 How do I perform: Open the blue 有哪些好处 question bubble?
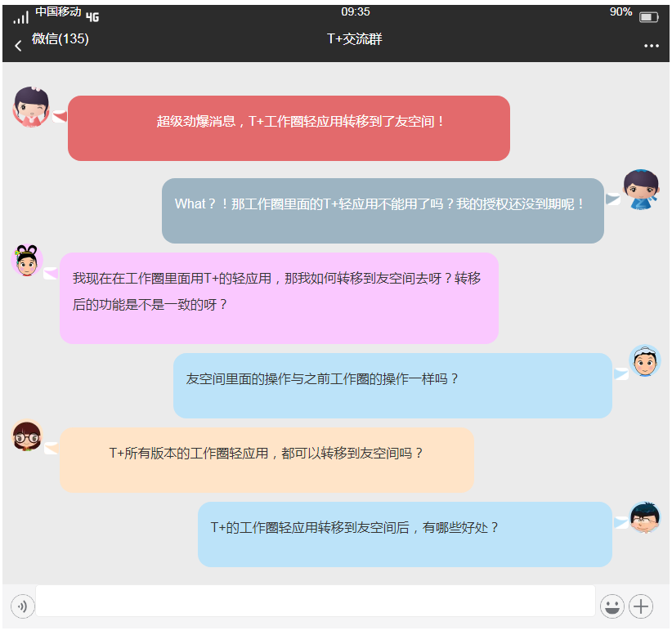[x=405, y=534]
